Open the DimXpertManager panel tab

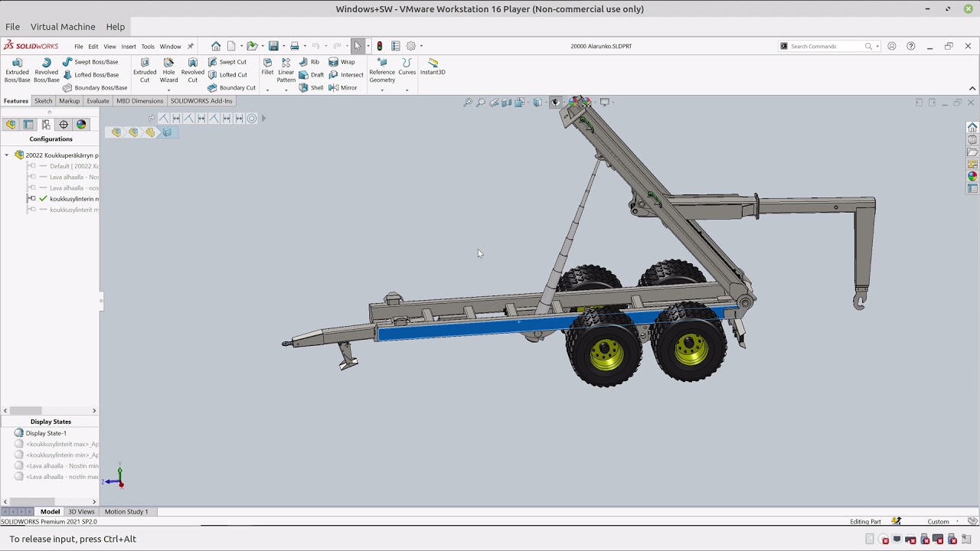point(64,125)
